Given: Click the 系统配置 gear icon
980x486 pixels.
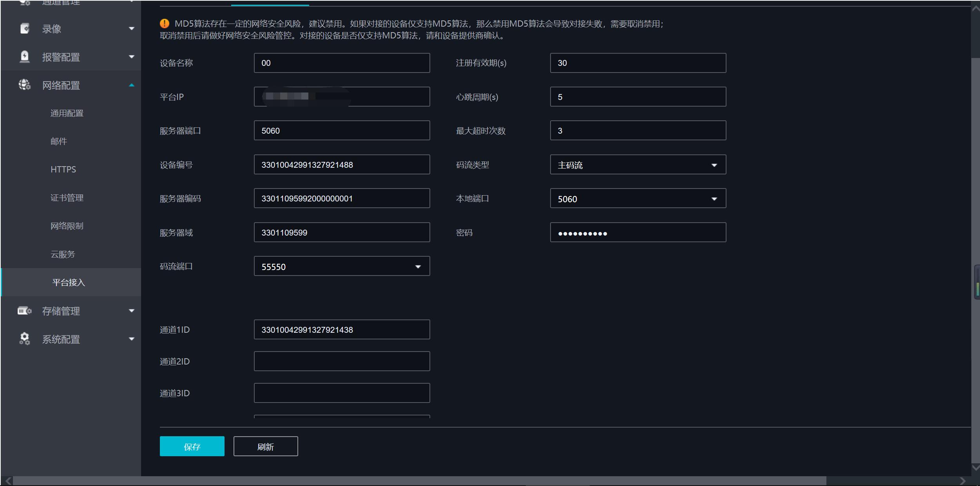Looking at the screenshot, I should [x=25, y=339].
